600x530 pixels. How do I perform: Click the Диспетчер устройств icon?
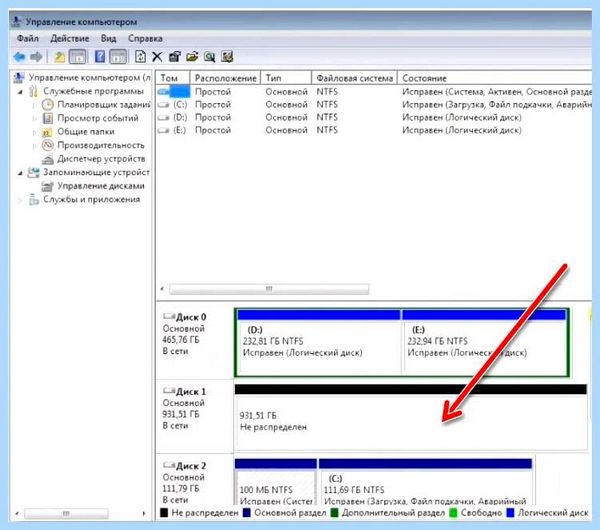click(x=47, y=159)
